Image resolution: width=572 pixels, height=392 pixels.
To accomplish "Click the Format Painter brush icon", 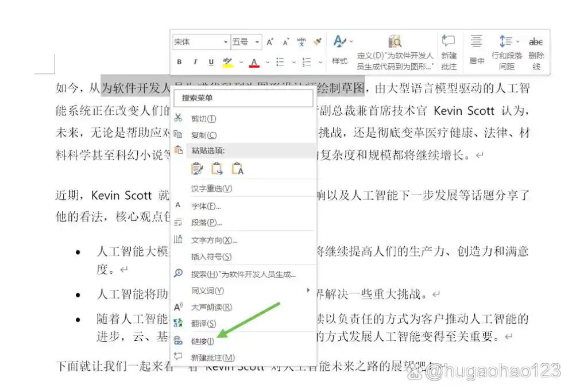I will pyautogui.click(x=317, y=42).
